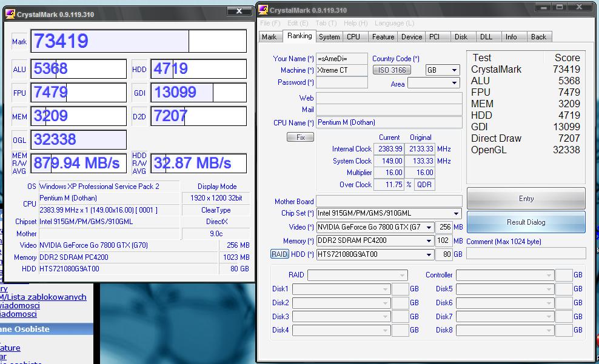Expand the Memory type dropdown
The width and height of the screenshot is (599, 364).
[375, 241]
